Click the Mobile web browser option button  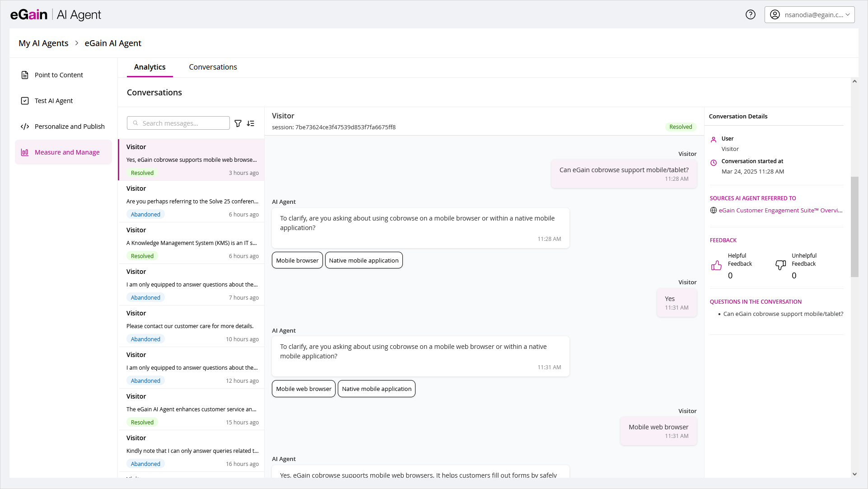303,389
